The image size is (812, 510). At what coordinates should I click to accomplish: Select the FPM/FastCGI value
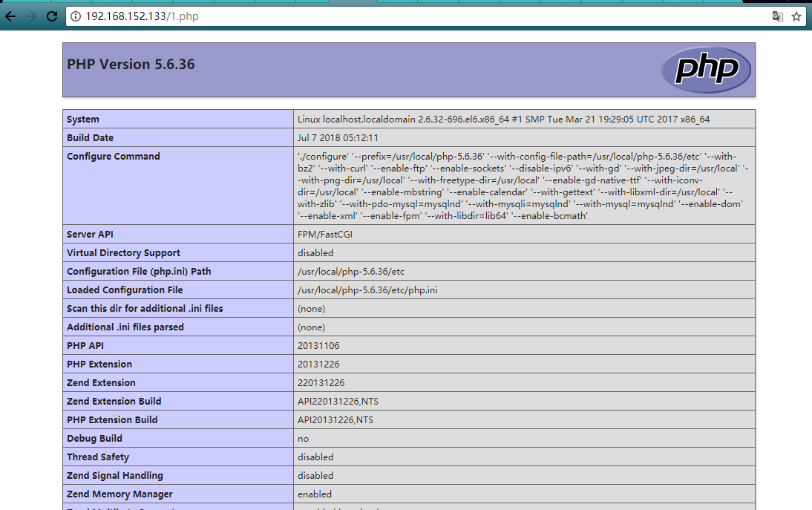(x=325, y=234)
